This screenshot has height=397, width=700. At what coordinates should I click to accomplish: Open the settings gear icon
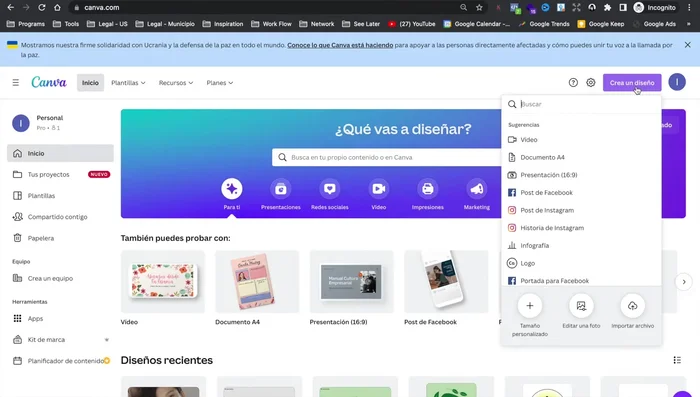(x=591, y=83)
